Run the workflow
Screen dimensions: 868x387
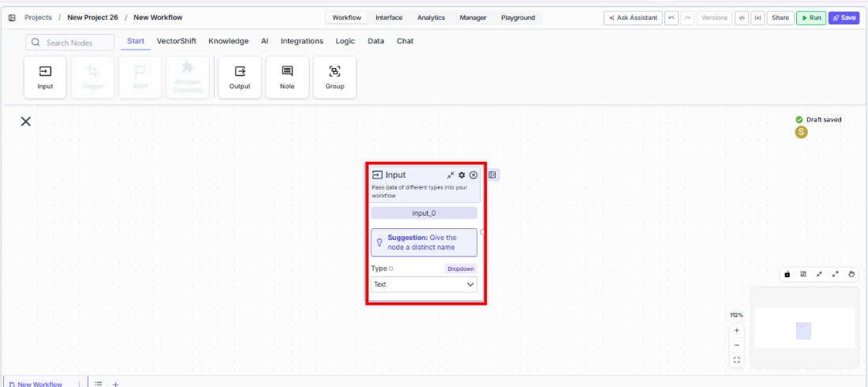coord(811,17)
